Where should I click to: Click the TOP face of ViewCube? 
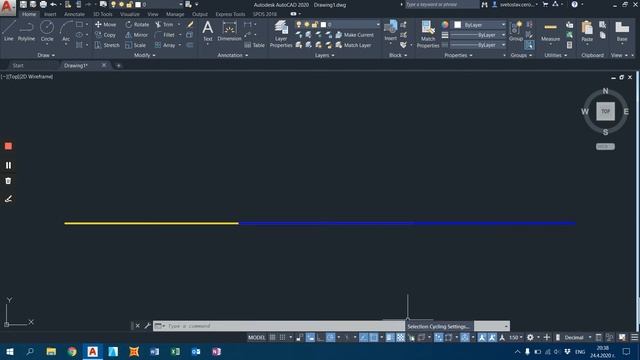tap(605, 111)
